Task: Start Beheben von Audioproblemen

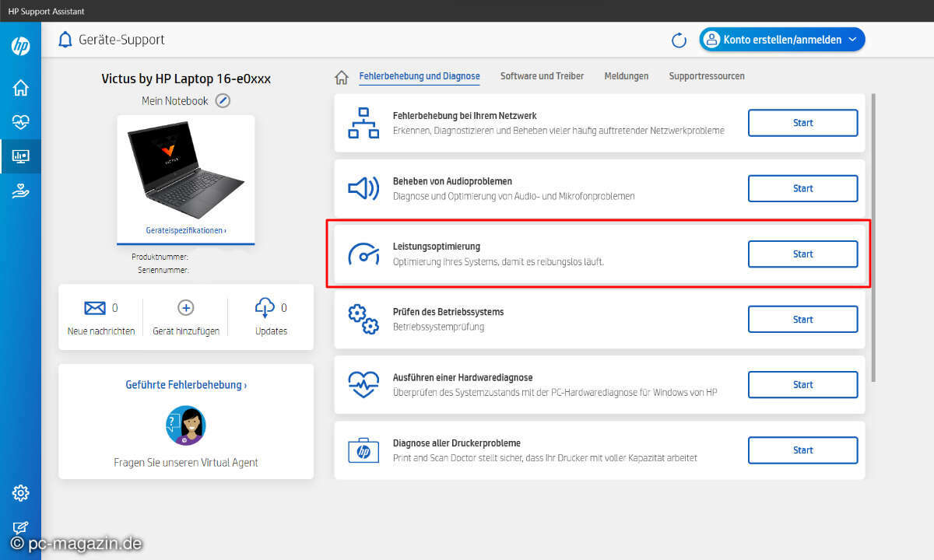Action: tap(802, 188)
